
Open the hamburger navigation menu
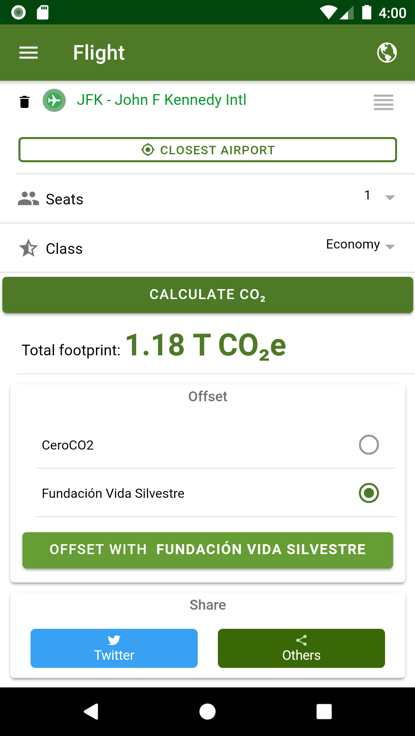[29, 53]
